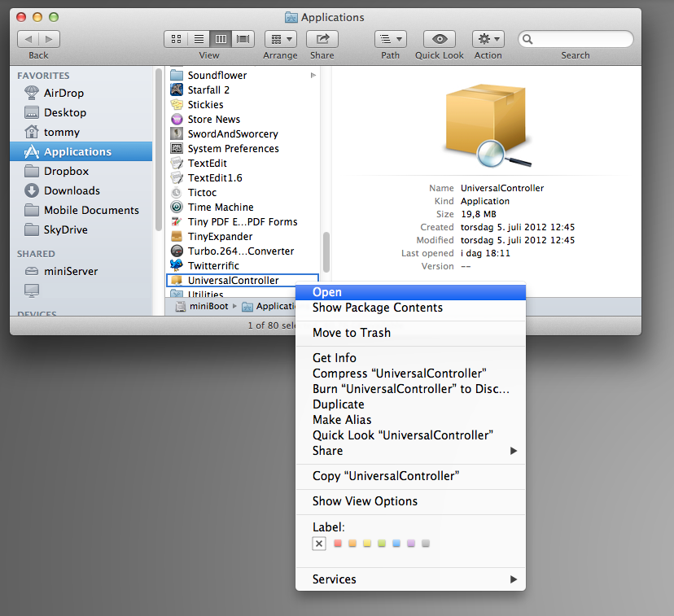Apply the purple label color
The height and width of the screenshot is (616, 674).
(411, 544)
